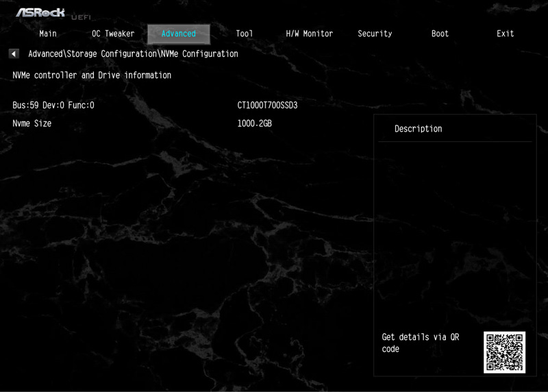Switch to the H/W Monitor tab
This screenshot has width=548, height=392.
click(310, 34)
